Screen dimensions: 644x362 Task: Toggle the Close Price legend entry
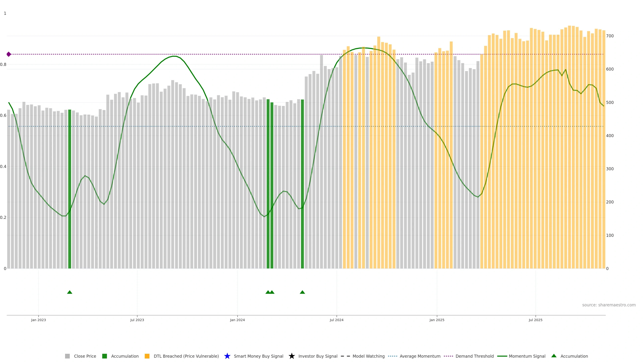click(85, 356)
